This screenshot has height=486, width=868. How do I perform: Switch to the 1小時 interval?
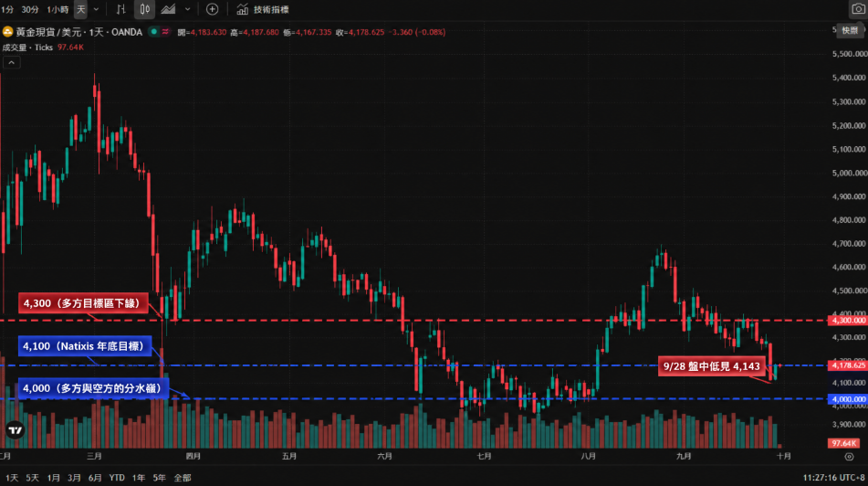coord(58,9)
